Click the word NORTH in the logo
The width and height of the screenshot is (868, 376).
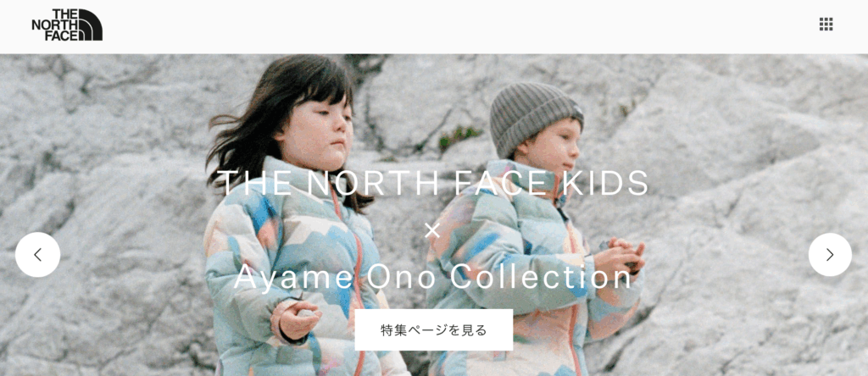55,25
